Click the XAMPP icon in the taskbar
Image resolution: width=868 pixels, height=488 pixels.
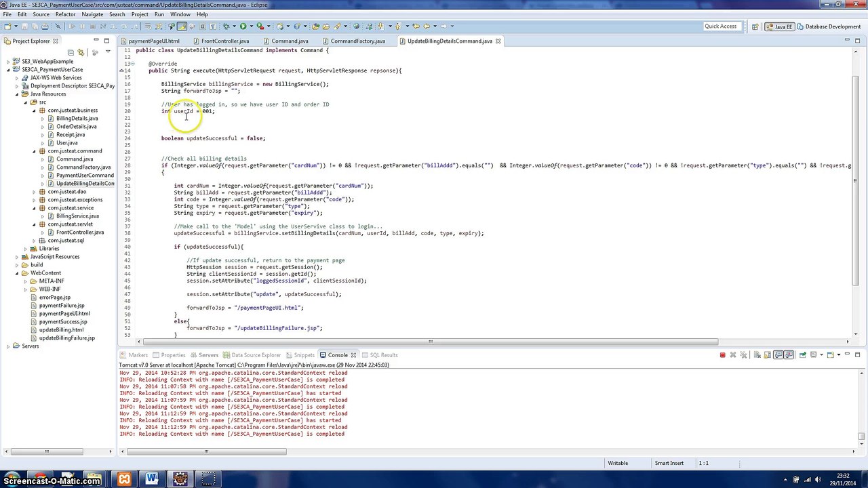(124, 479)
